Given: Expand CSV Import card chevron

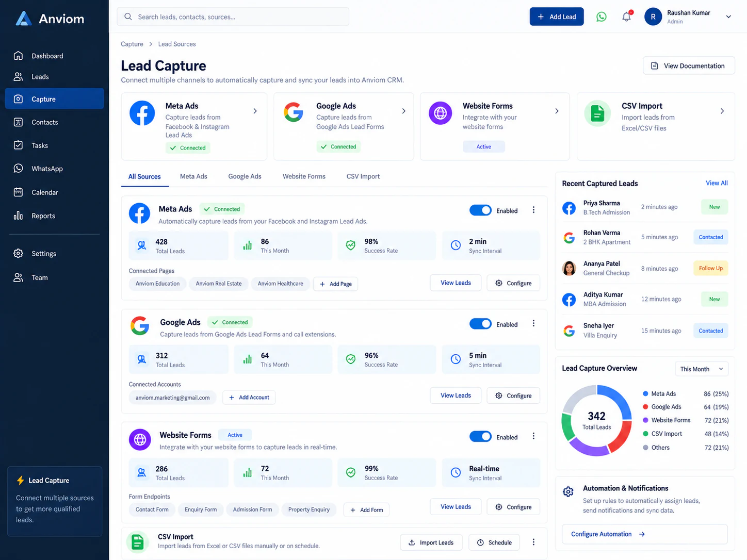Looking at the screenshot, I should coord(722,111).
